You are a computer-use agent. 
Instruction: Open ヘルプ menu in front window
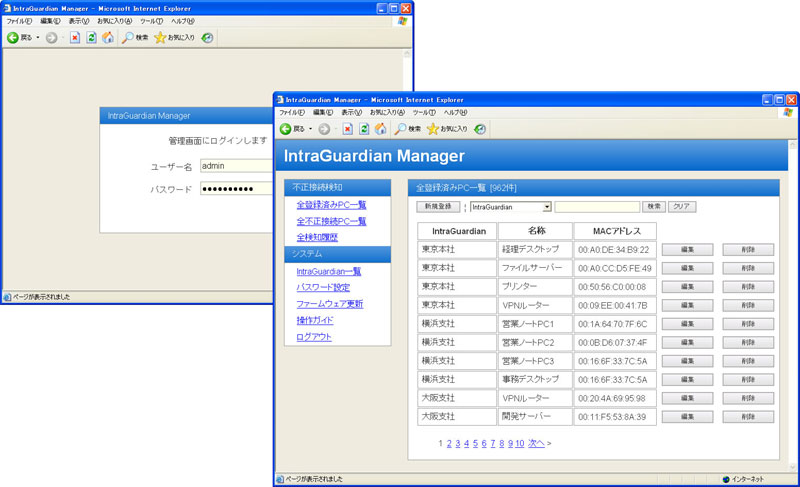455,113
